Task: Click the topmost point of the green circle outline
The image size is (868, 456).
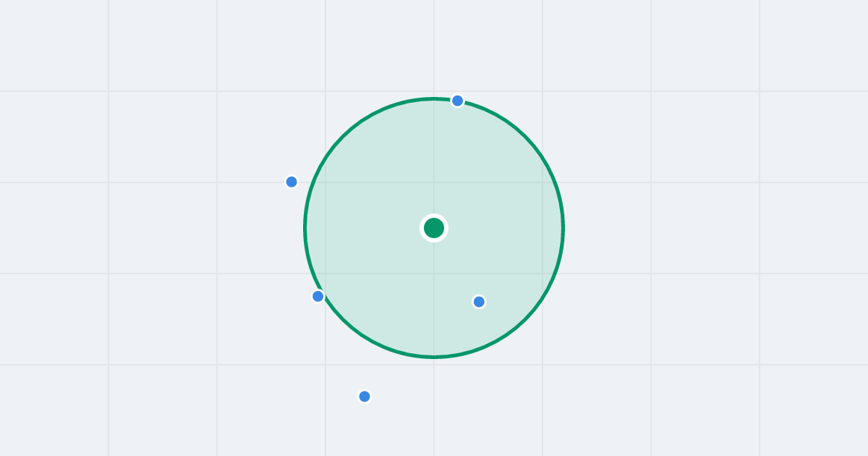Action: click(x=434, y=98)
